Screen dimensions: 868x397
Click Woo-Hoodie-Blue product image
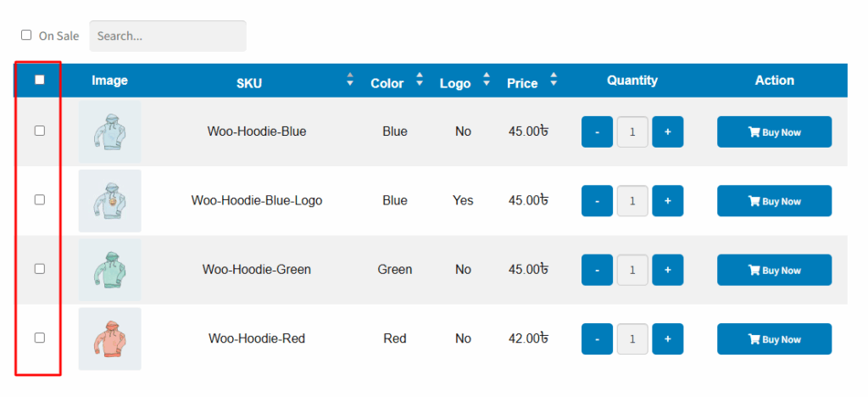pyautogui.click(x=109, y=131)
